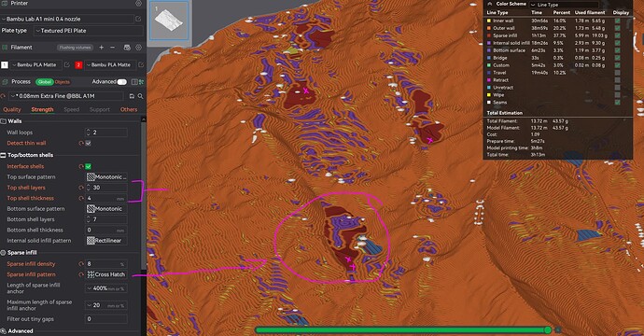The image size is (644, 336).
Task: Add a filament with the plus icon
Action: tap(102, 48)
